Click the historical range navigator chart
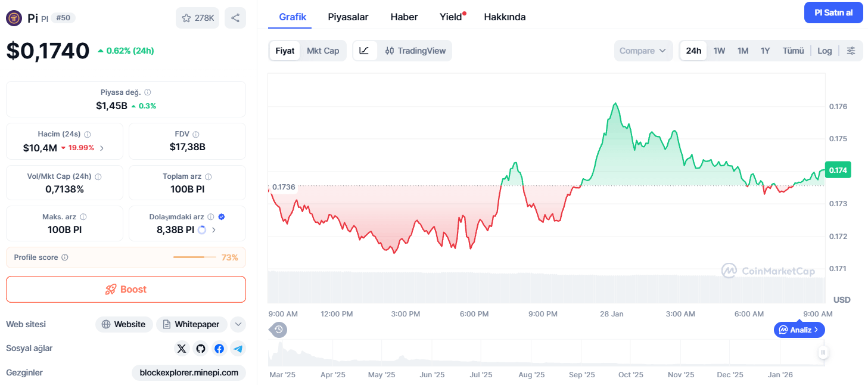The image size is (868, 385). [x=545, y=353]
